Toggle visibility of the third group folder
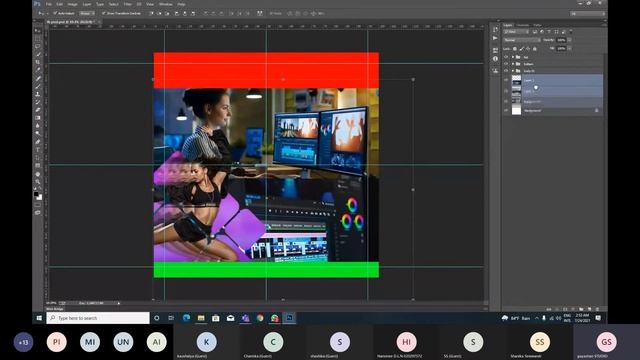This screenshot has height=360, width=640. [506, 71]
